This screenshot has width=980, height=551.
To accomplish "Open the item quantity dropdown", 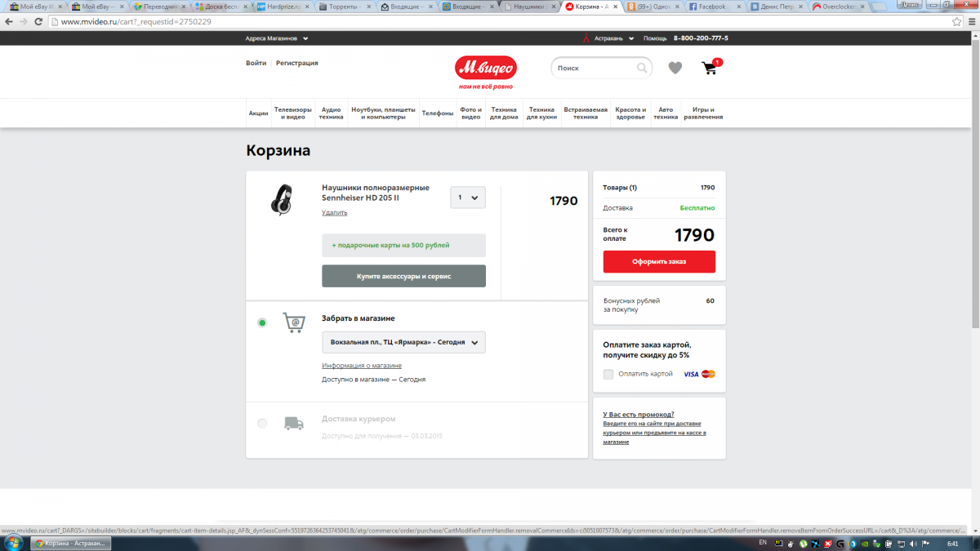I will [468, 198].
